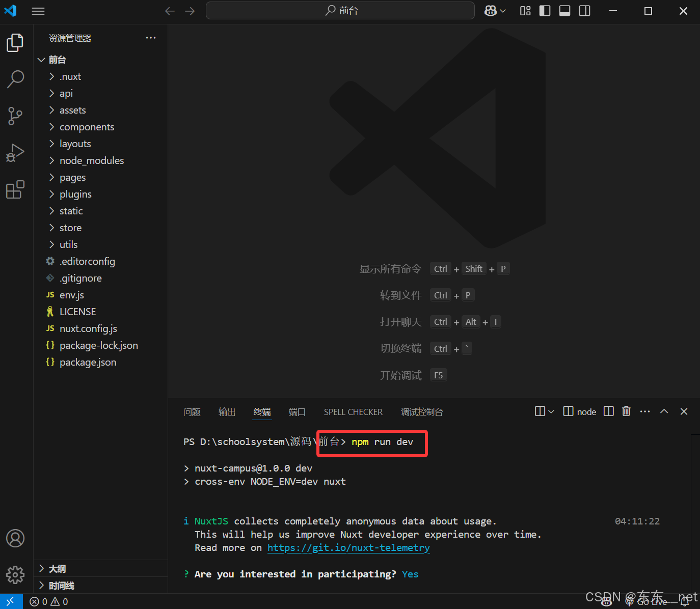Click the VS Code logo icon

(11, 11)
